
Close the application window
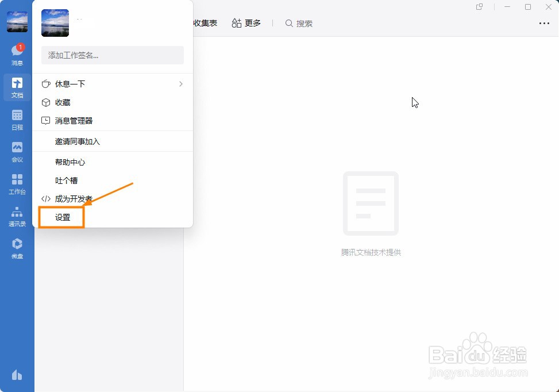549,7
